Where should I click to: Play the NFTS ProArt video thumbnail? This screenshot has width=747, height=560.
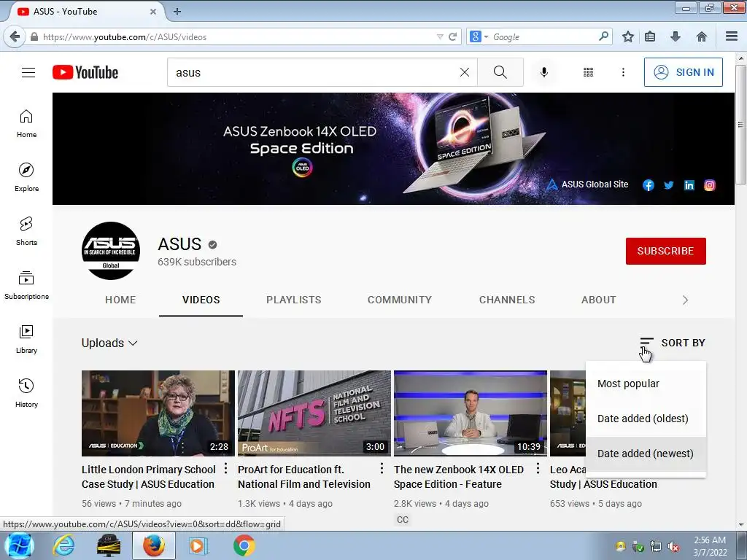(314, 413)
